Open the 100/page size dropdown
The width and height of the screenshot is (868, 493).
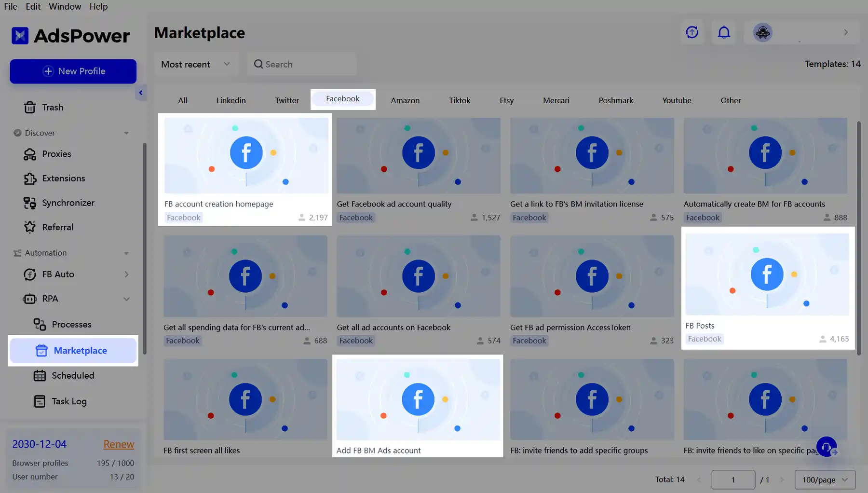tap(825, 479)
